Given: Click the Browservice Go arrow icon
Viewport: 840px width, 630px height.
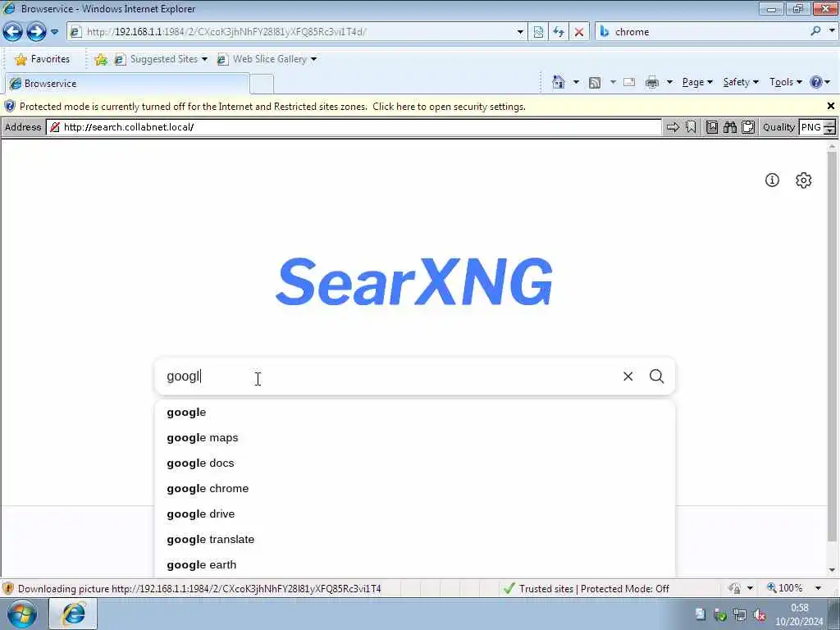Looking at the screenshot, I should click(x=673, y=127).
